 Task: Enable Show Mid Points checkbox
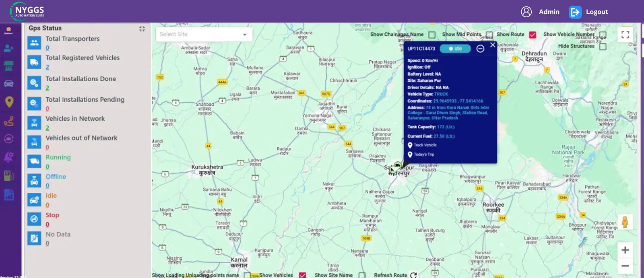pos(489,35)
